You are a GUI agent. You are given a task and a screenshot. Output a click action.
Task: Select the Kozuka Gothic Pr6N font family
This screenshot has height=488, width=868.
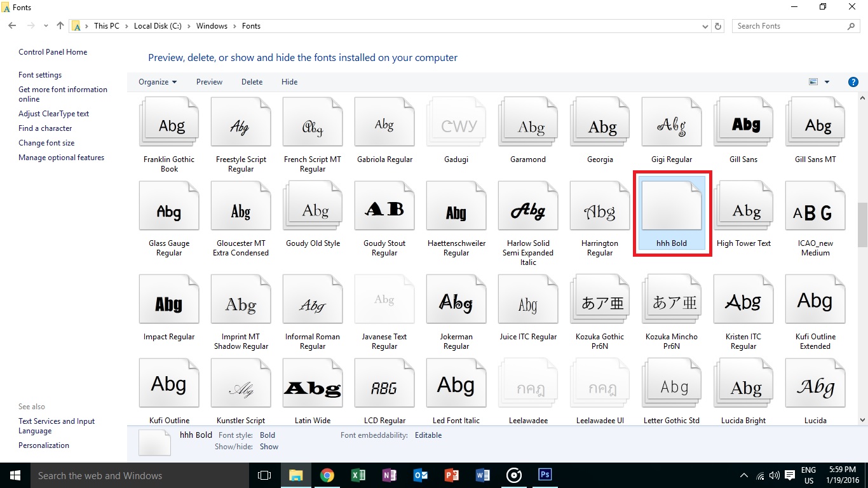click(599, 304)
